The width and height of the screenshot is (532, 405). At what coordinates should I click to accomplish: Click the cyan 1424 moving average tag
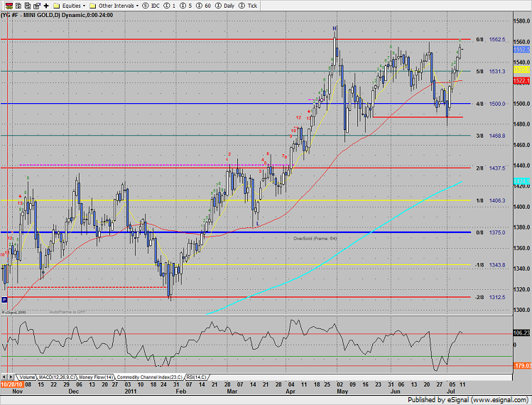[521, 181]
